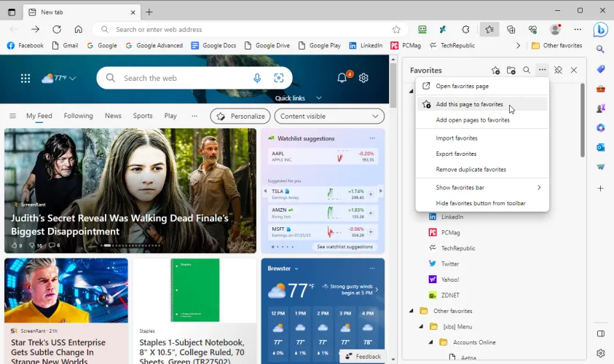The width and height of the screenshot is (614, 364).
Task: Click the Browser essentials heart icon
Action: (533, 30)
